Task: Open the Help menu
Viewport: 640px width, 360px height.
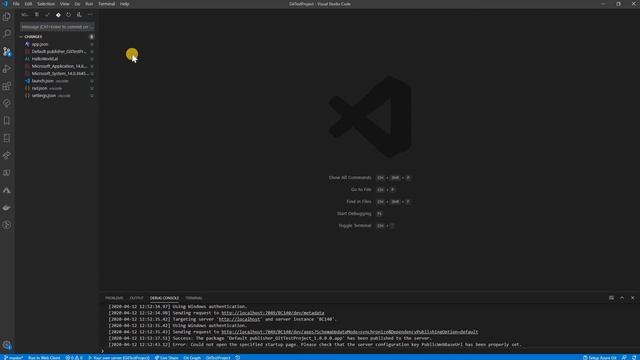Action: tap(124, 4)
